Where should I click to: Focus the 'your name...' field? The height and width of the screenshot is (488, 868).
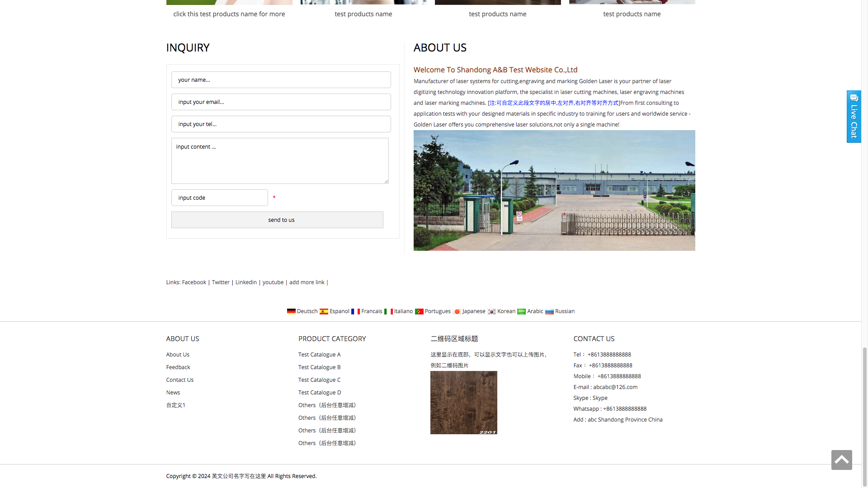click(x=281, y=80)
